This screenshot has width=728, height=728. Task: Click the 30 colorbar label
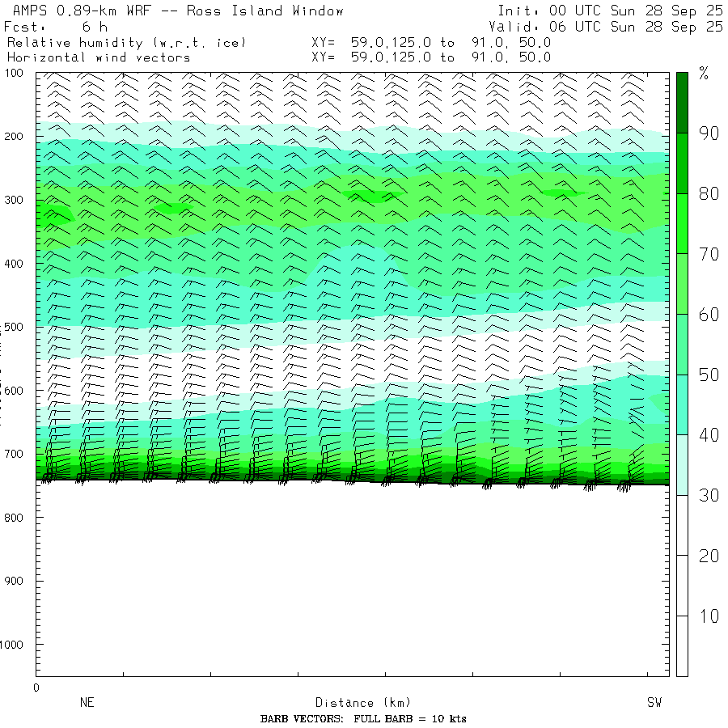pos(709,495)
